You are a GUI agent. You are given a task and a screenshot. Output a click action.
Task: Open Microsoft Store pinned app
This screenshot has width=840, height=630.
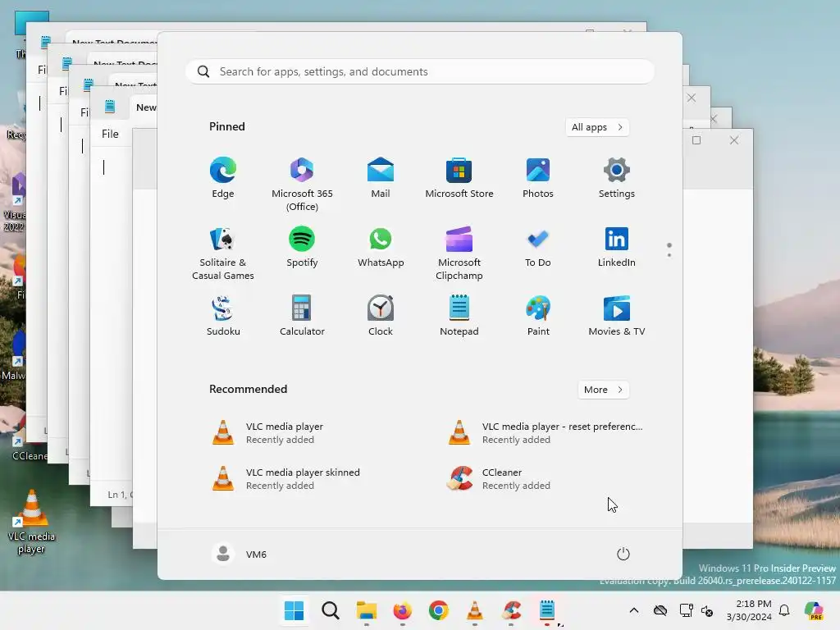[459, 178]
